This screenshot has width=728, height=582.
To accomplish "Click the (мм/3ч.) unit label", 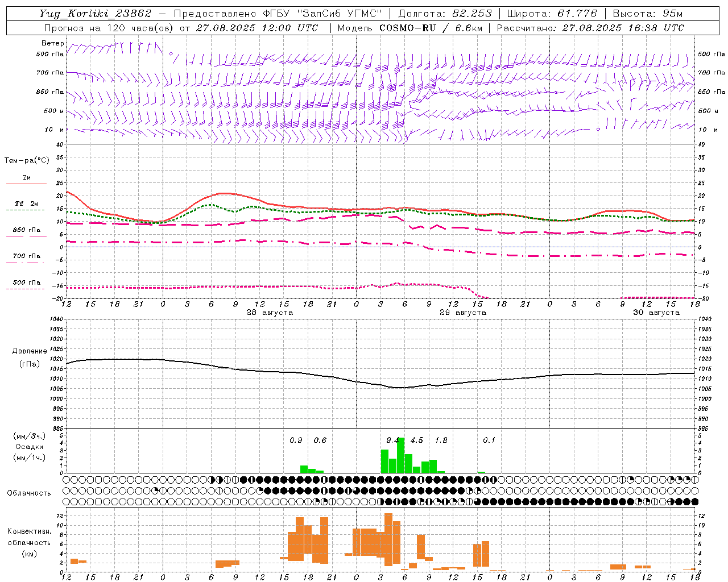I will pyautogui.click(x=30, y=436).
